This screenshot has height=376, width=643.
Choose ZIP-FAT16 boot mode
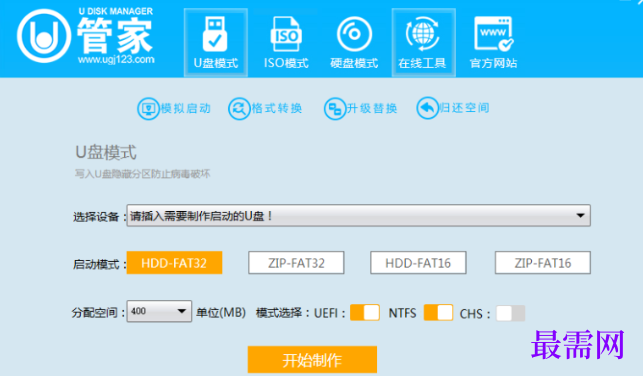pos(543,263)
